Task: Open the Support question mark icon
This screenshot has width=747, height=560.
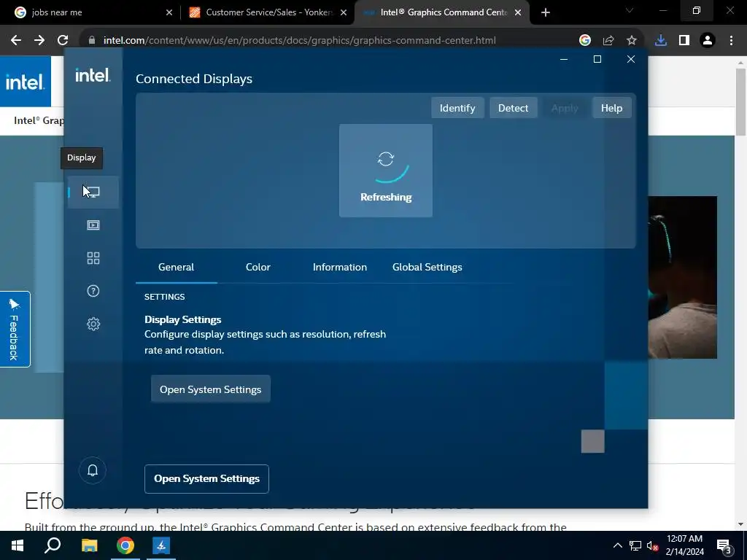Action: tap(93, 291)
